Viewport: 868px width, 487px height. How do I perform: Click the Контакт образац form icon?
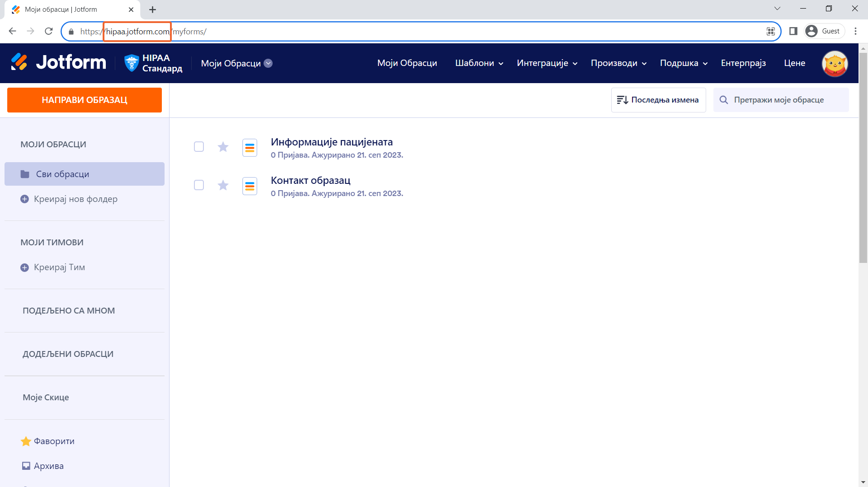click(x=250, y=186)
